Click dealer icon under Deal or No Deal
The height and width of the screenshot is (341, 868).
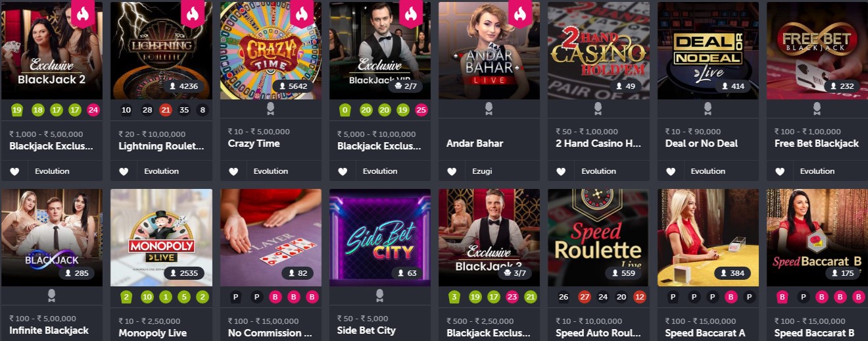pyautogui.click(x=708, y=109)
